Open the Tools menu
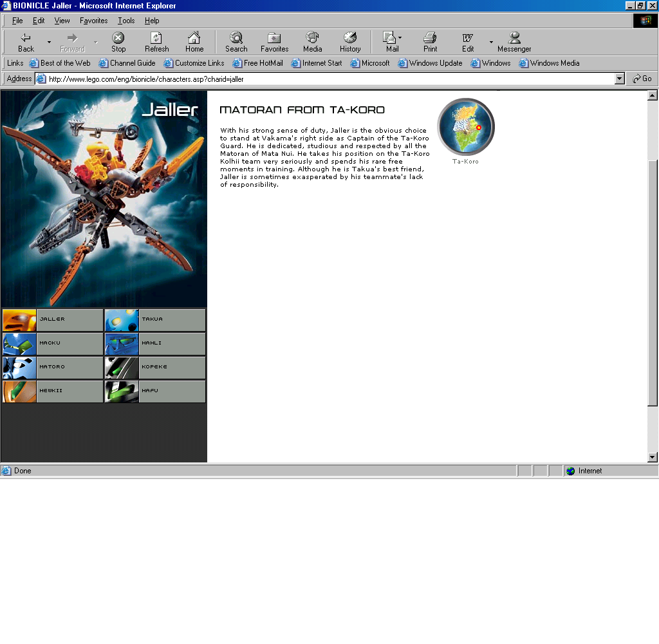The width and height of the screenshot is (659, 644). [126, 21]
